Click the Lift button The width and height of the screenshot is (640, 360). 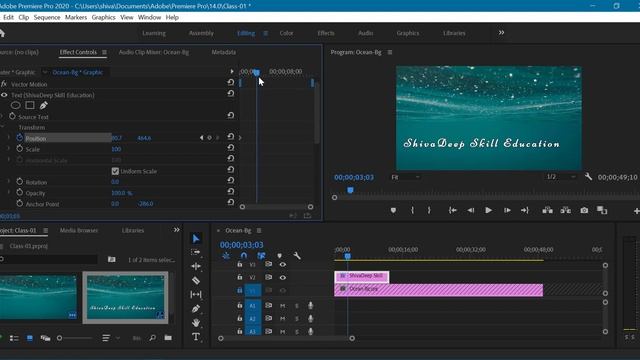coord(547,210)
